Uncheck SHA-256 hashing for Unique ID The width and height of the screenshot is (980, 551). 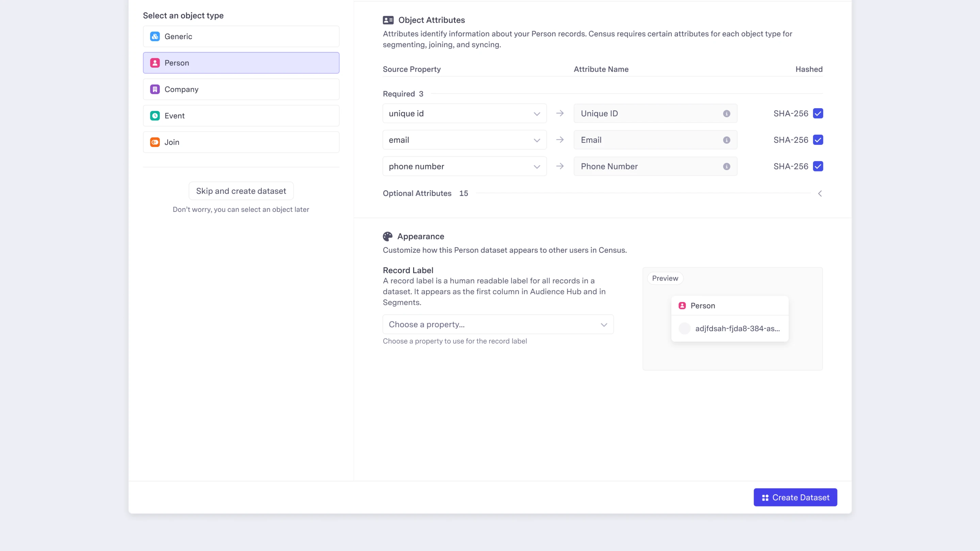(818, 114)
